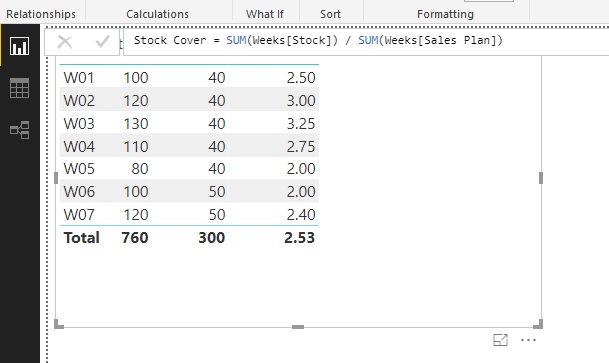Select the bottom-center resize handle of visual
The image size is (609, 363).
point(298,327)
